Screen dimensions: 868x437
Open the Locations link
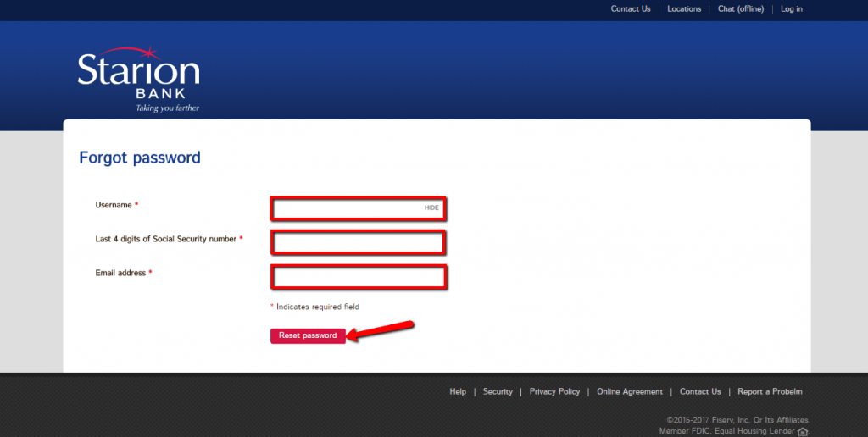pos(684,8)
